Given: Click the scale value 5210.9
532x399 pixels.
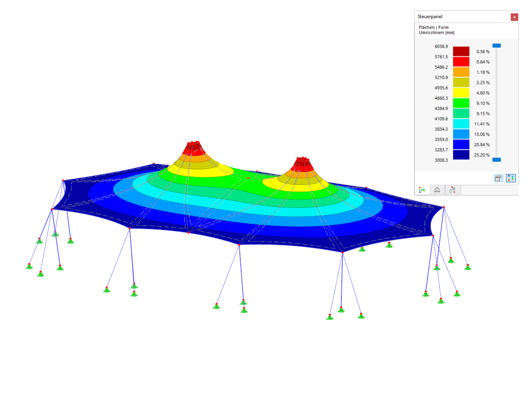Looking at the screenshot, I should 441,77.
